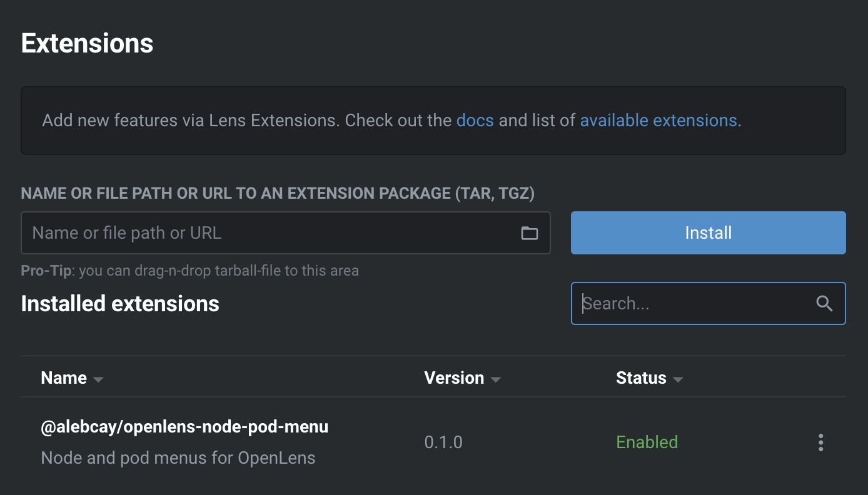Follow the available extensions link
868x495 pixels.
click(658, 120)
